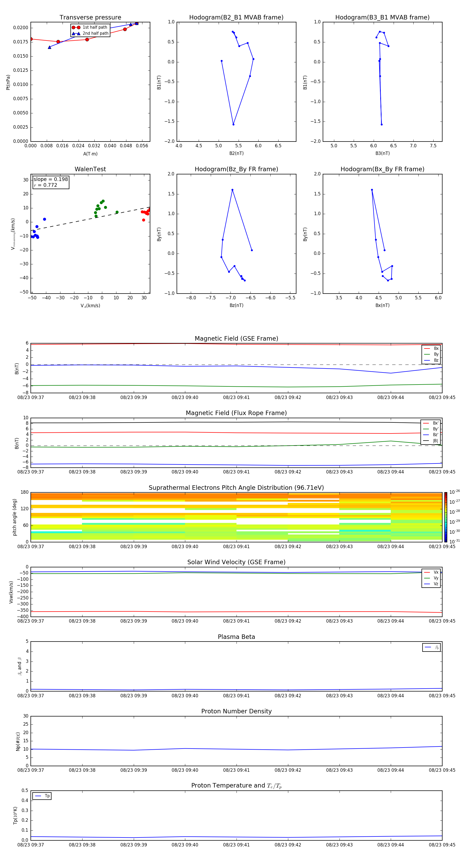The height and width of the screenshot is (868, 473).
Task: Click the isolated lowest red dot in WalenTest
Action: tap(143, 220)
